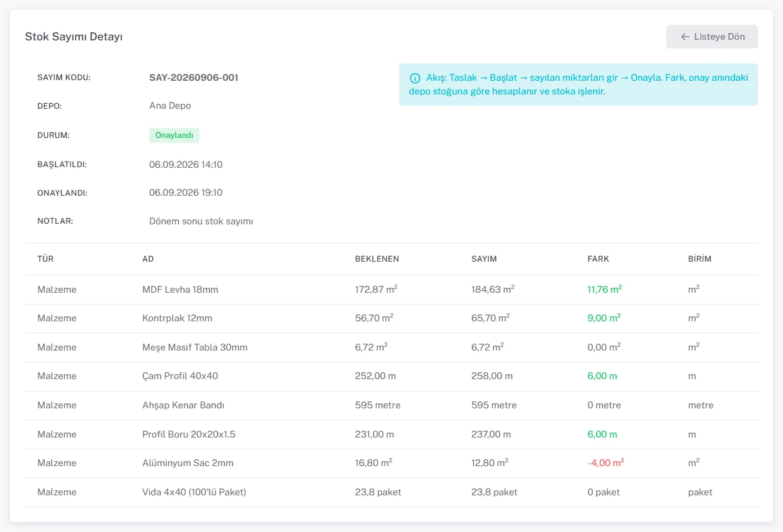Click the approval time 06.09.2026 19:10
Image resolution: width=783 pixels, height=532 pixels.
pyautogui.click(x=186, y=193)
